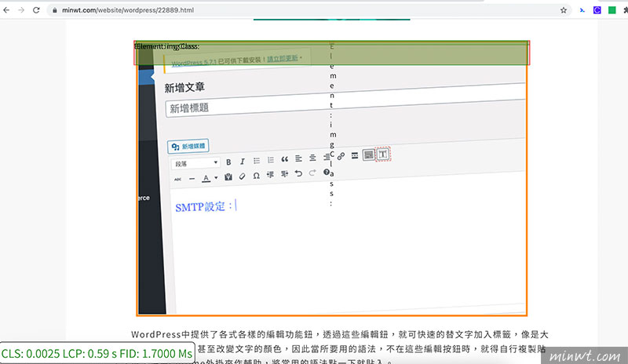The height and width of the screenshot is (364, 628).
Task: Click the site lock icon in address bar
Action: [x=55, y=10]
